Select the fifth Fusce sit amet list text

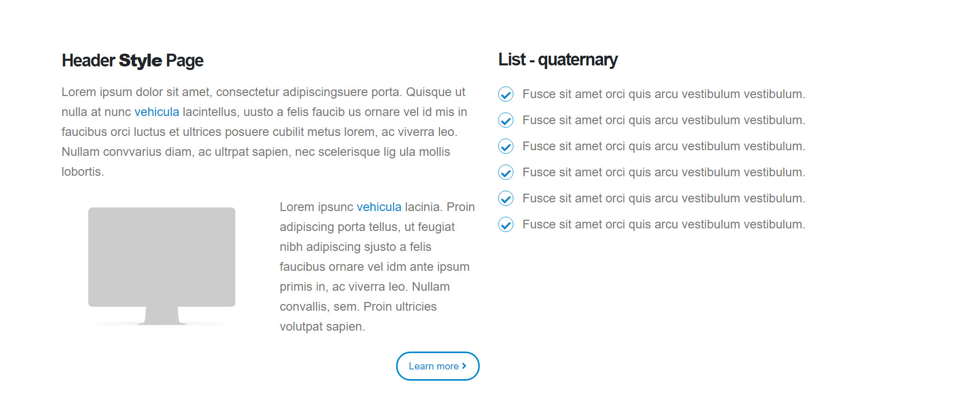tap(664, 198)
